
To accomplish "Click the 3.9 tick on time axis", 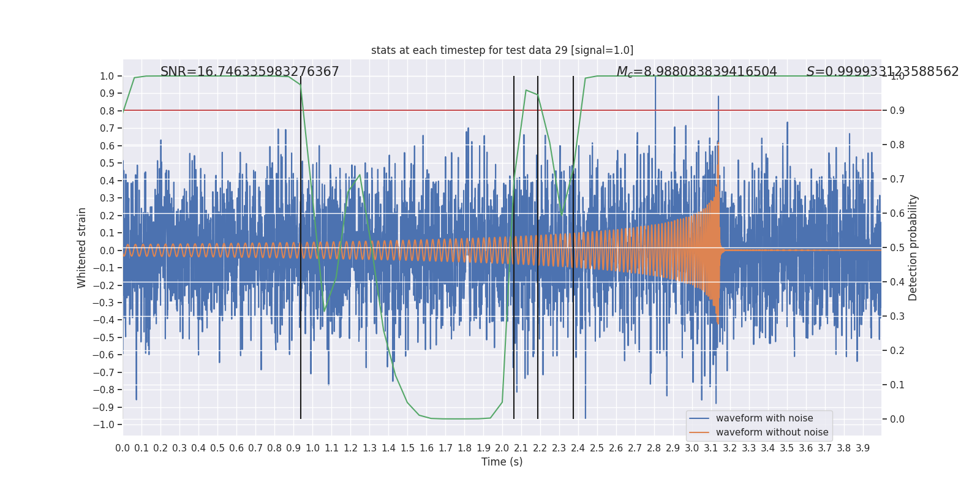I will [863, 448].
